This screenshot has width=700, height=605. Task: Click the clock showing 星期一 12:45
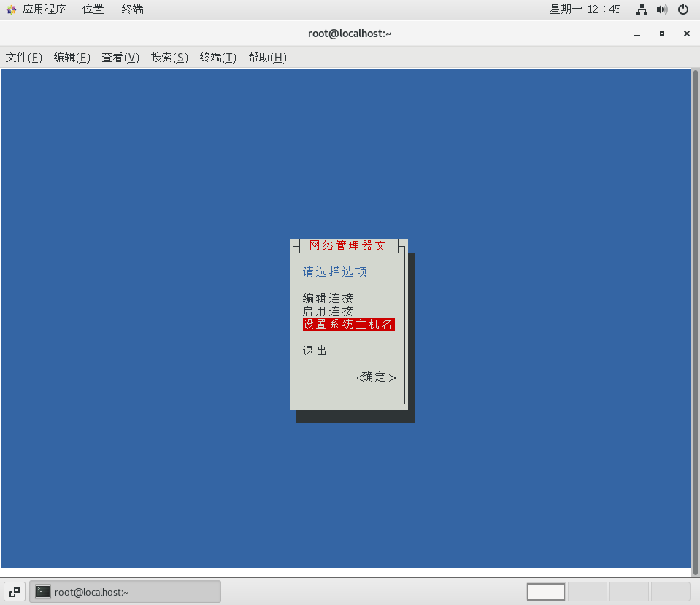pos(585,9)
